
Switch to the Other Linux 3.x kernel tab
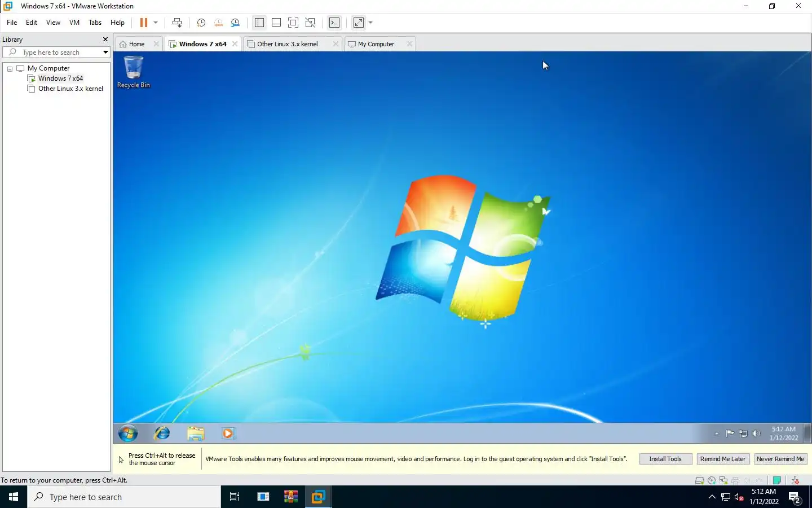click(288, 44)
